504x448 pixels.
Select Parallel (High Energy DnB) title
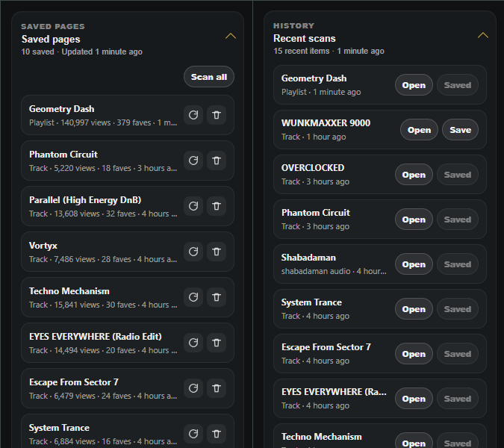point(85,200)
